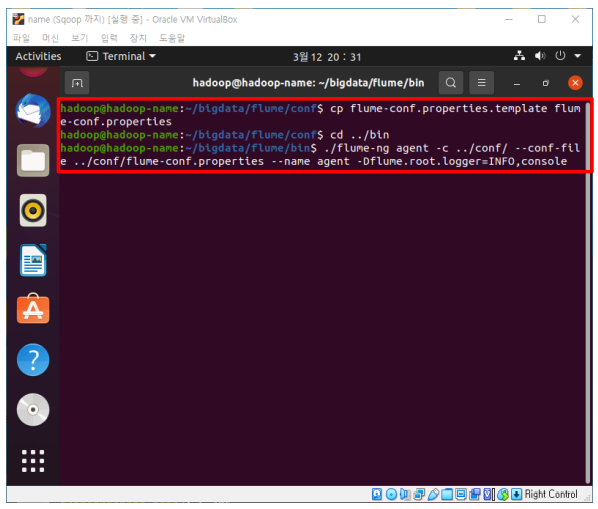The image size is (598, 509).
Task: Open the 입력 menu in VirtualBox
Action: [x=109, y=38]
